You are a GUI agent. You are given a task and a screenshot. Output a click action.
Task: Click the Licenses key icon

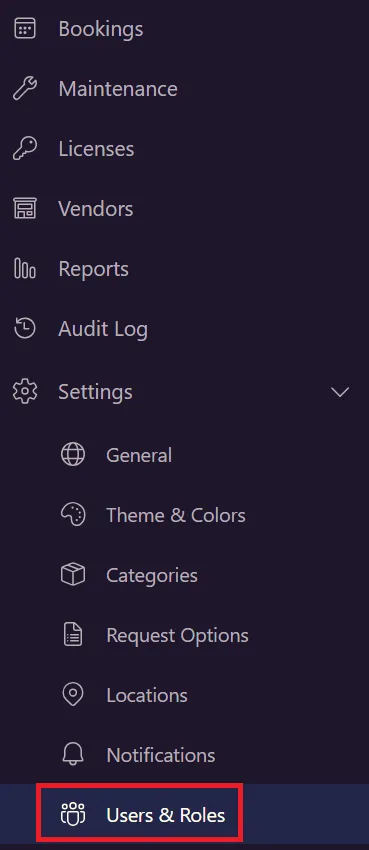point(24,149)
